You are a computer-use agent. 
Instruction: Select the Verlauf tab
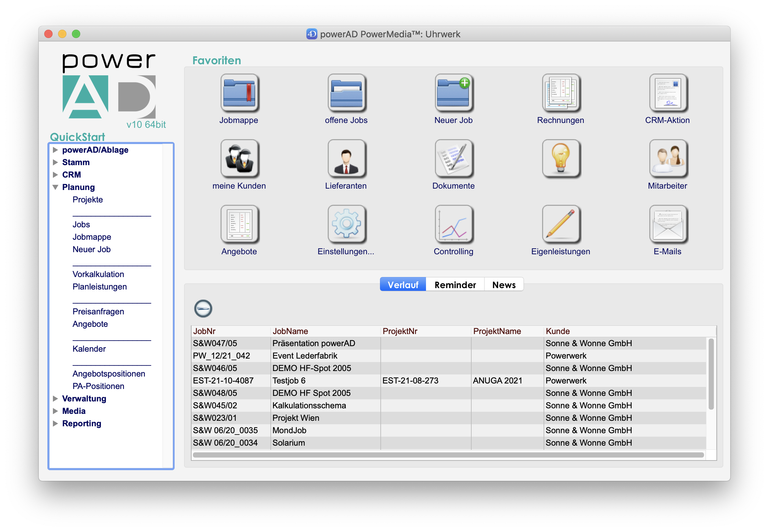[403, 285]
